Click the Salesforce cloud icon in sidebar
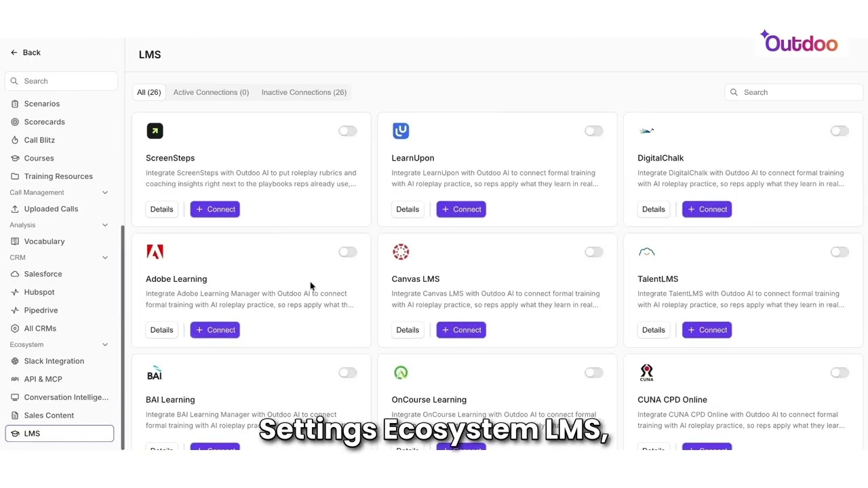Image resolution: width=868 pixels, height=488 pixels. click(15, 274)
